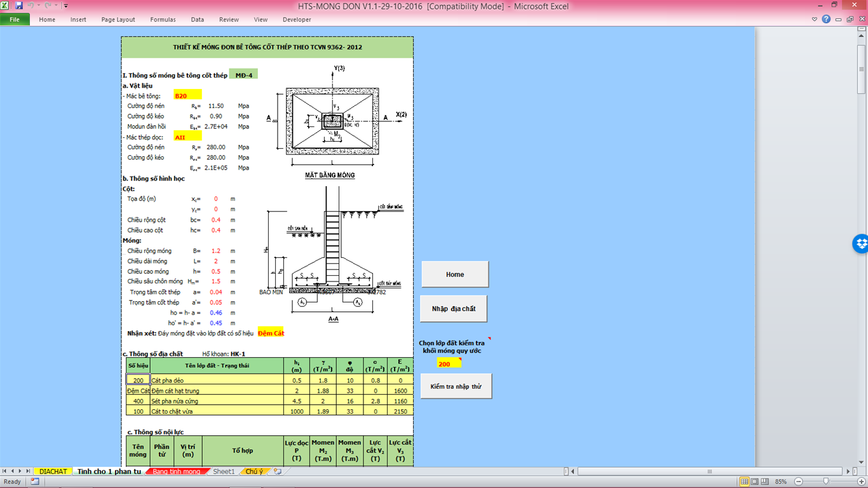Click the Save icon in Quick Access Toolbar
The image size is (868, 488).
18,6
